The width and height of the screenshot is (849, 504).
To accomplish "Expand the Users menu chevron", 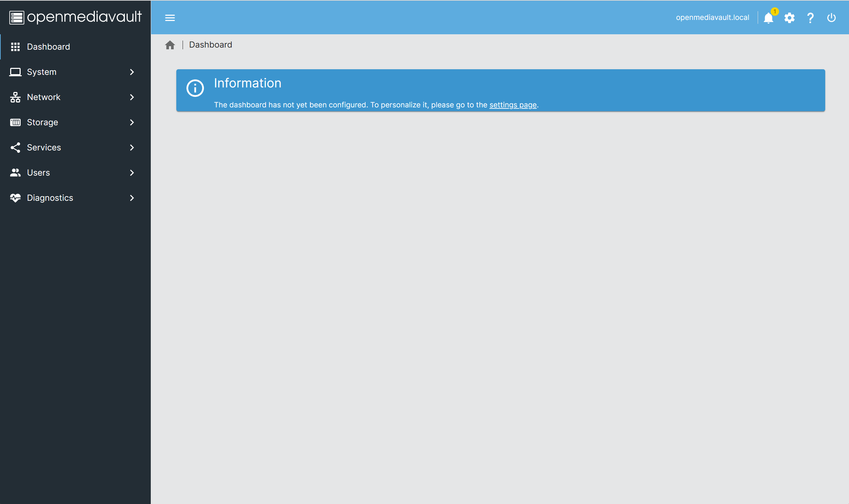I will [132, 172].
